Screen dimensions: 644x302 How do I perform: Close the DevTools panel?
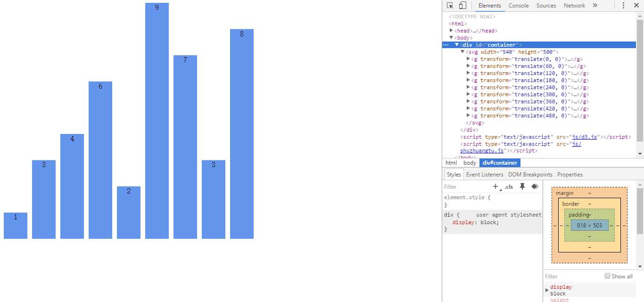click(x=636, y=6)
